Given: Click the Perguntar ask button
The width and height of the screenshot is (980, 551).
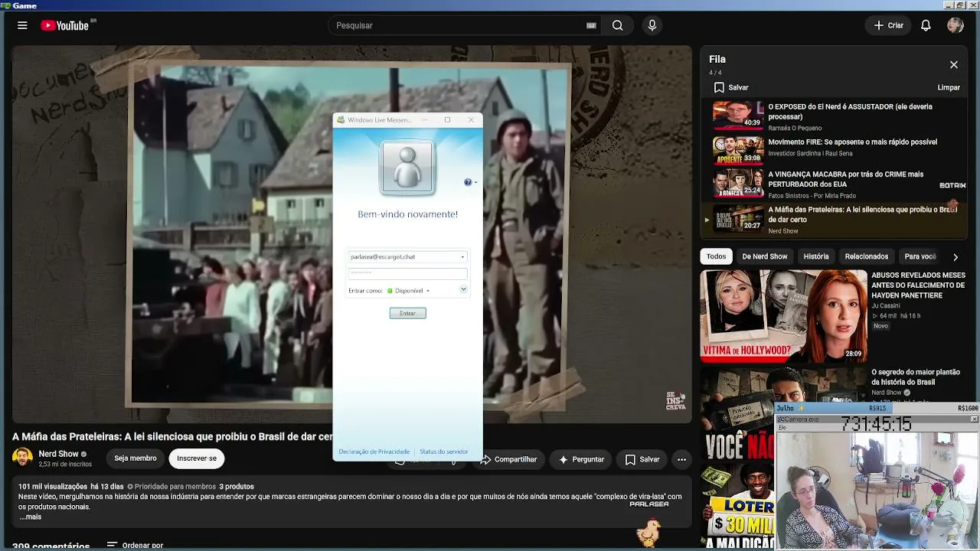Looking at the screenshot, I should click(581, 459).
